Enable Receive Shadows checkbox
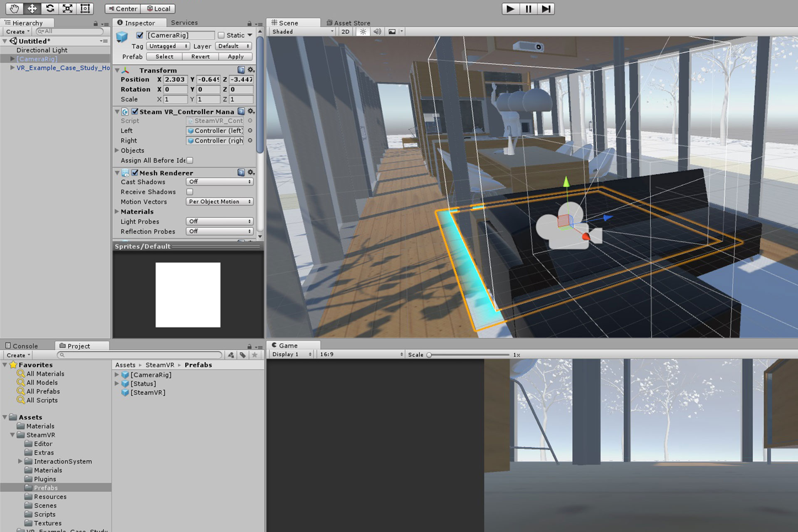 (190, 192)
